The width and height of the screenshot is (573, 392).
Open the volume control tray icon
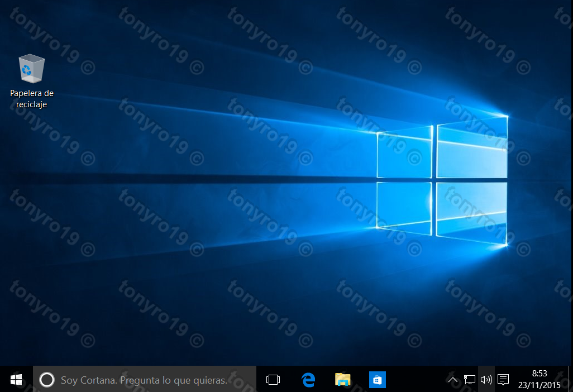point(486,380)
